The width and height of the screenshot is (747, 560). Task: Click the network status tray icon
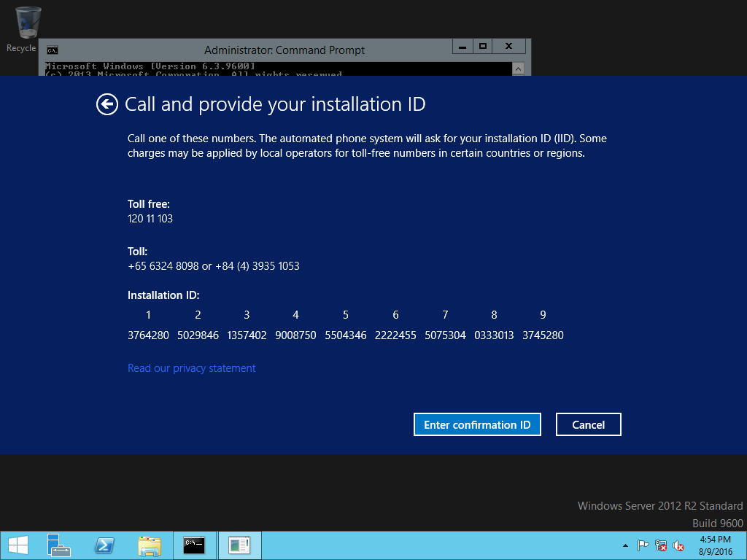tap(661, 545)
